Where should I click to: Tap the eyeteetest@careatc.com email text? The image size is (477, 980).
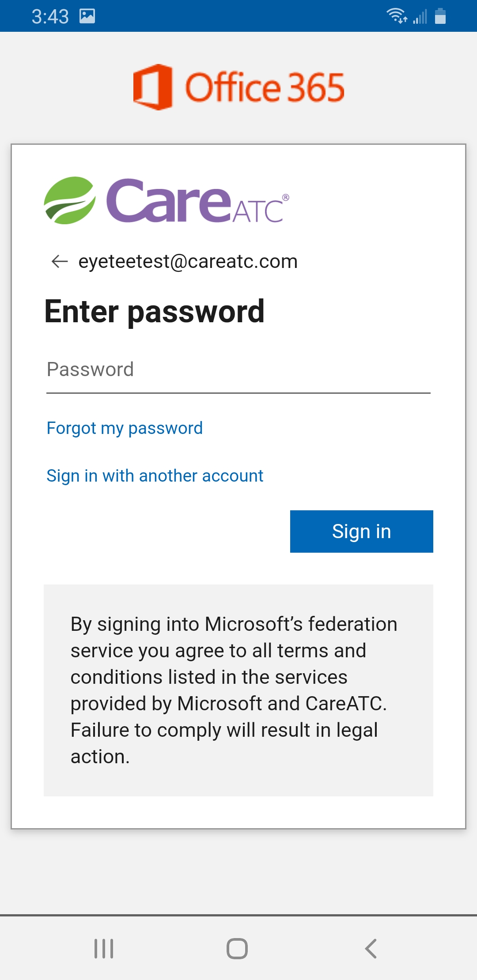[x=188, y=261]
